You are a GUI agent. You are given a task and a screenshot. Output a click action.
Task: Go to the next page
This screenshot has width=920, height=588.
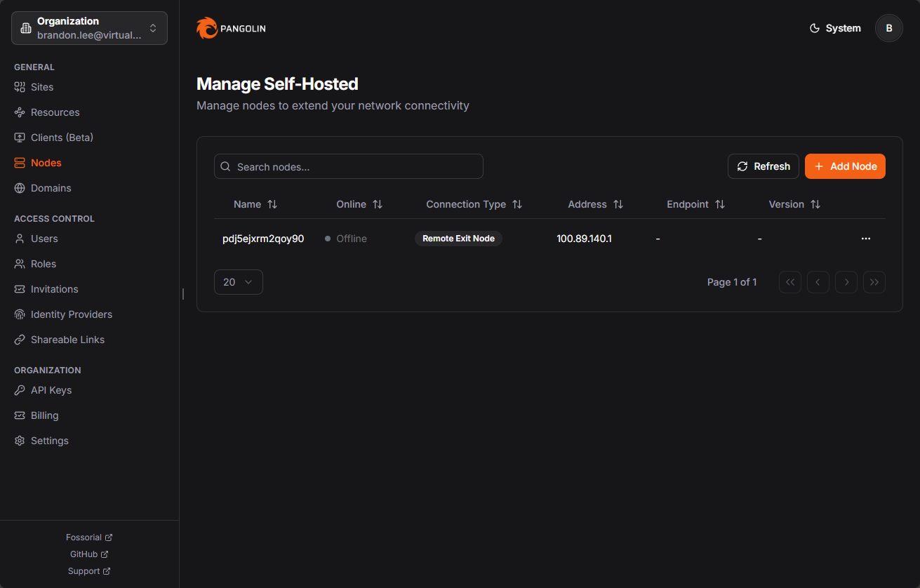846,282
